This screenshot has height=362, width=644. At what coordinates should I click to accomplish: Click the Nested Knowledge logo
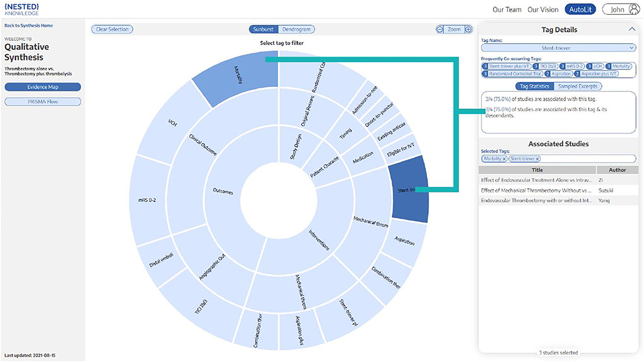pyautogui.click(x=21, y=9)
